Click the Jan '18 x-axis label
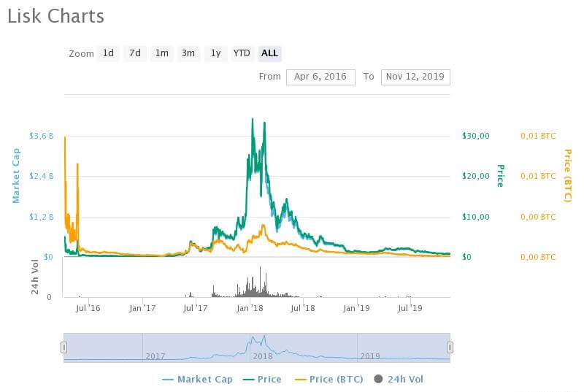The height and width of the screenshot is (392, 584). [250, 308]
